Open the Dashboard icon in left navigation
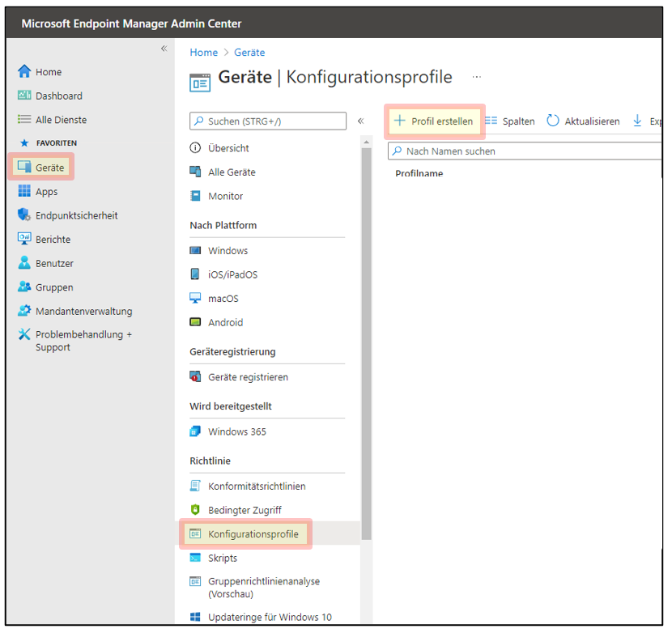 (x=24, y=96)
